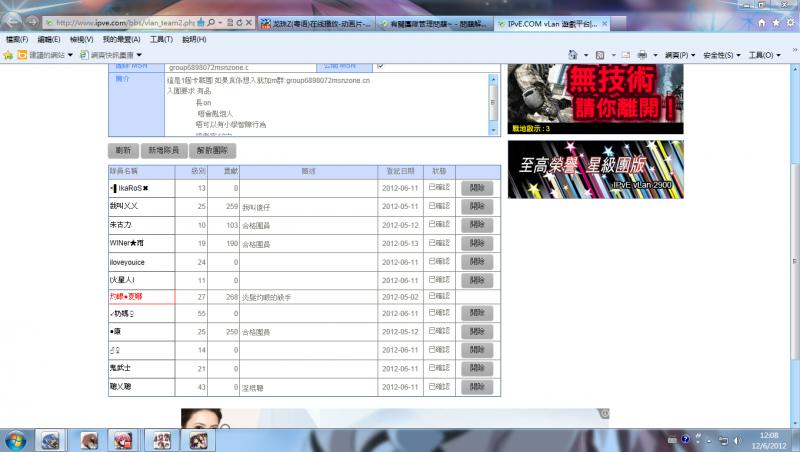Image resolution: width=800 pixels, height=452 pixels.
Task: Toggle the 公開 MSN checkbox
Action: (x=380, y=66)
